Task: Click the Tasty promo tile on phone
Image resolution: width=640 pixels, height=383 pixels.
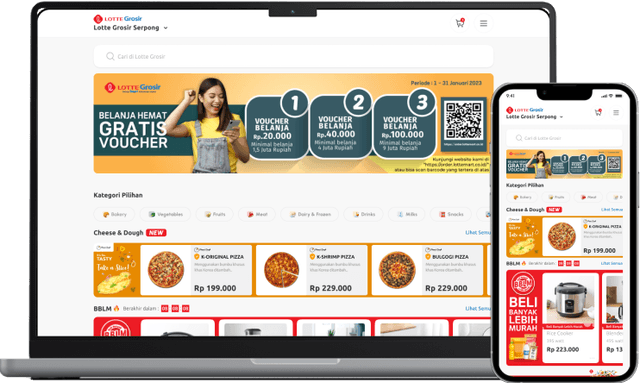Action: [524, 237]
